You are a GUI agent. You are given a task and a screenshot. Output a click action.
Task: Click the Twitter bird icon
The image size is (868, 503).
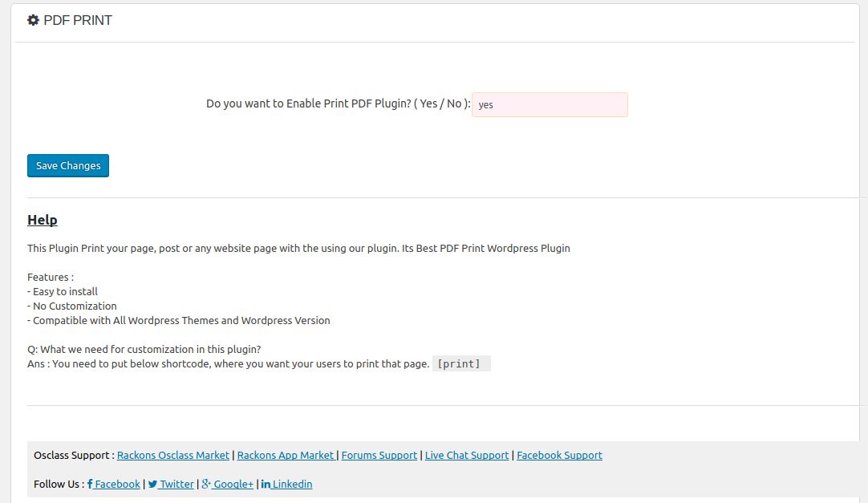pyautogui.click(x=152, y=485)
